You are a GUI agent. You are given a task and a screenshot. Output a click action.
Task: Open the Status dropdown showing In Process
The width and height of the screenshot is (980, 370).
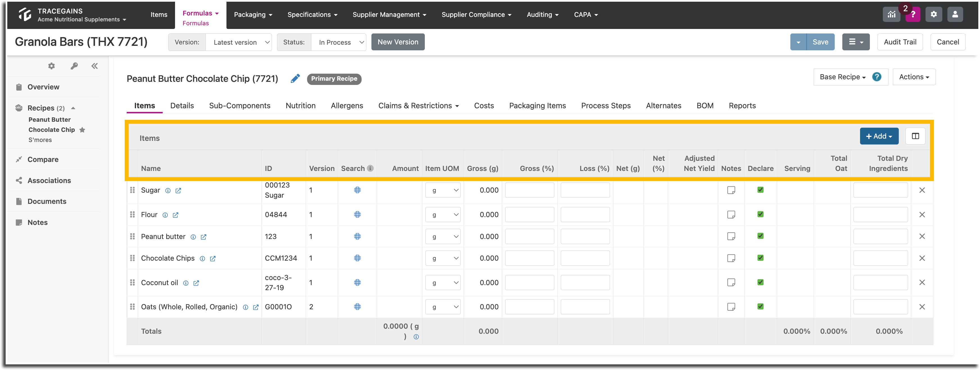[x=339, y=42]
